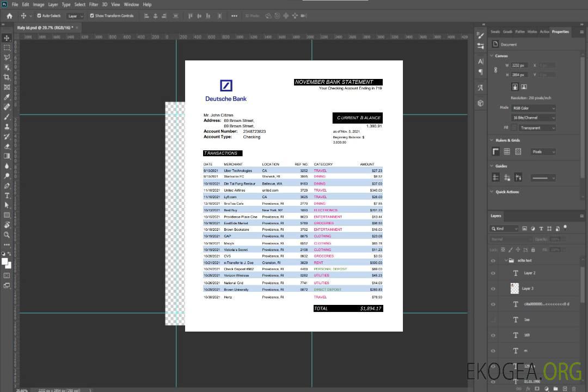Viewport: 588px width, 392px height.
Task: Open the ruler units Pixels dropdown
Action: tap(543, 151)
